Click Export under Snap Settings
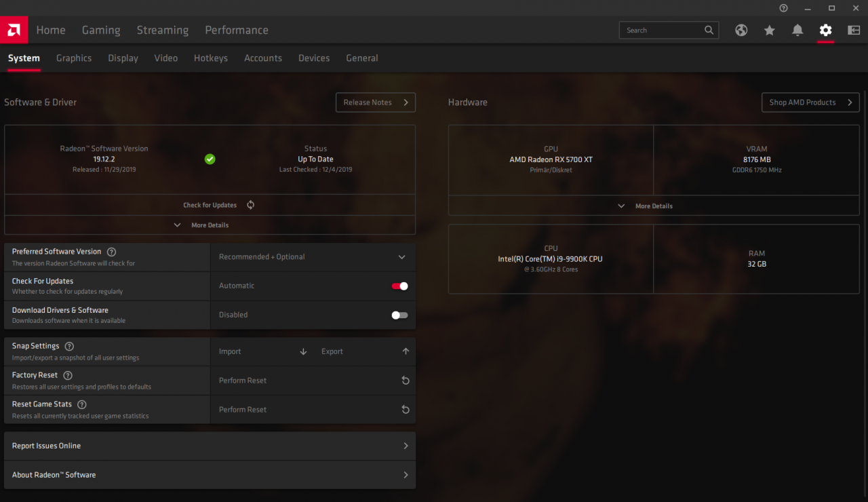This screenshot has width=868, height=502. (332, 351)
